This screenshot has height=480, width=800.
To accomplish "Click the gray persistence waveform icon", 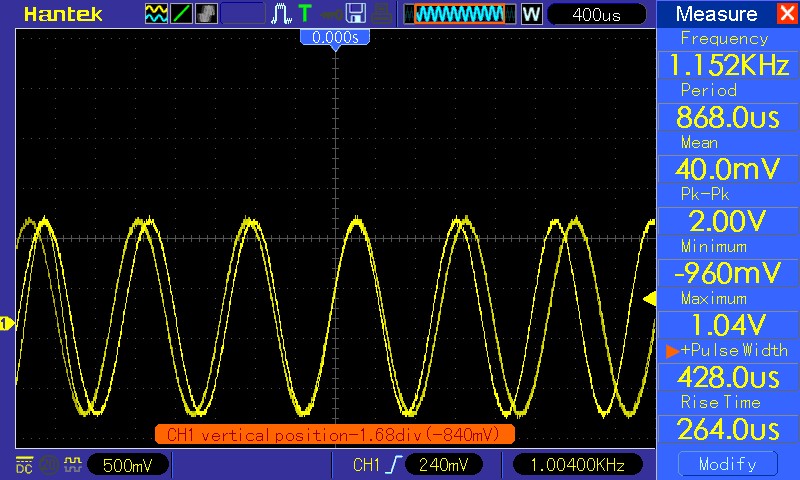I will 206,14.
